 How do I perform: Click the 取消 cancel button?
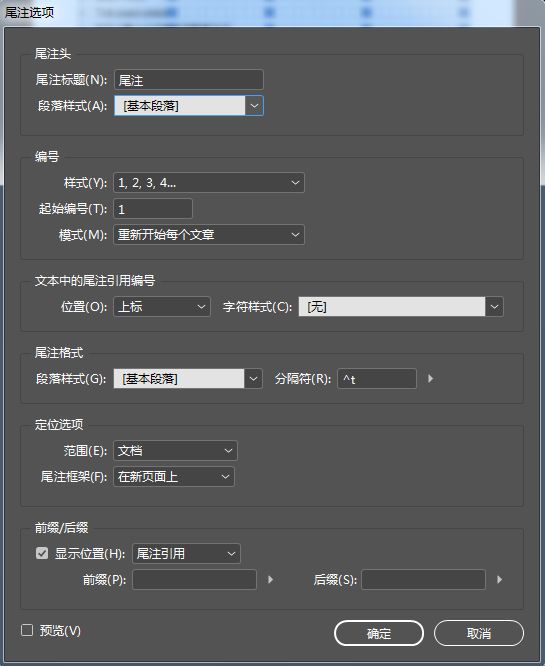tap(479, 633)
